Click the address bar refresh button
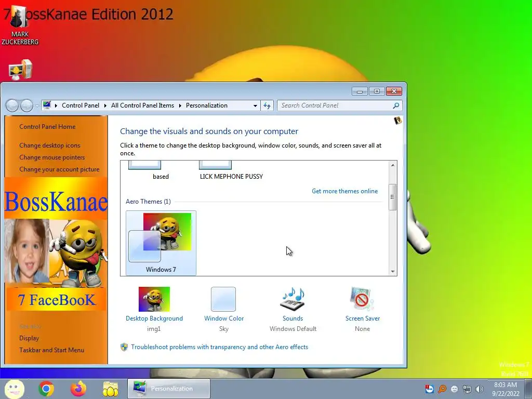The width and height of the screenshot is (532, 399). [267, 106]
